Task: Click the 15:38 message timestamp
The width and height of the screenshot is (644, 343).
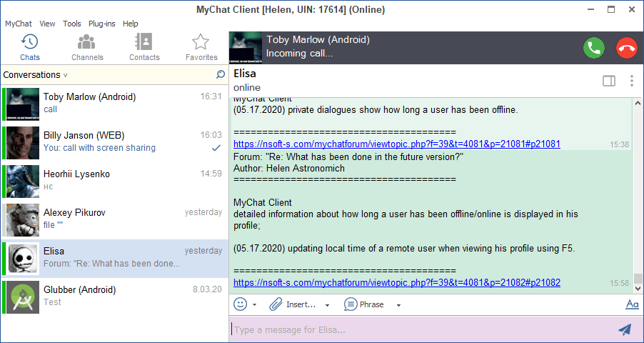Action: click(x=619, y=145)
